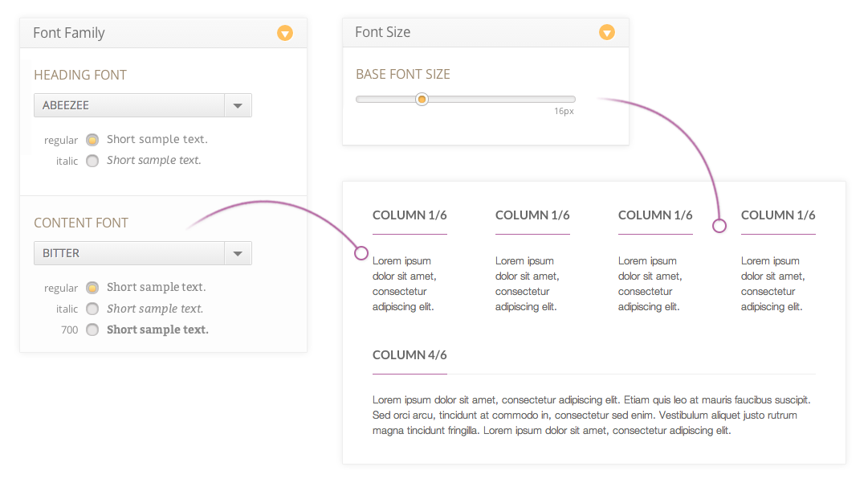
Task: Open the heading font dropdown arrow button
Action: (238, 105)
